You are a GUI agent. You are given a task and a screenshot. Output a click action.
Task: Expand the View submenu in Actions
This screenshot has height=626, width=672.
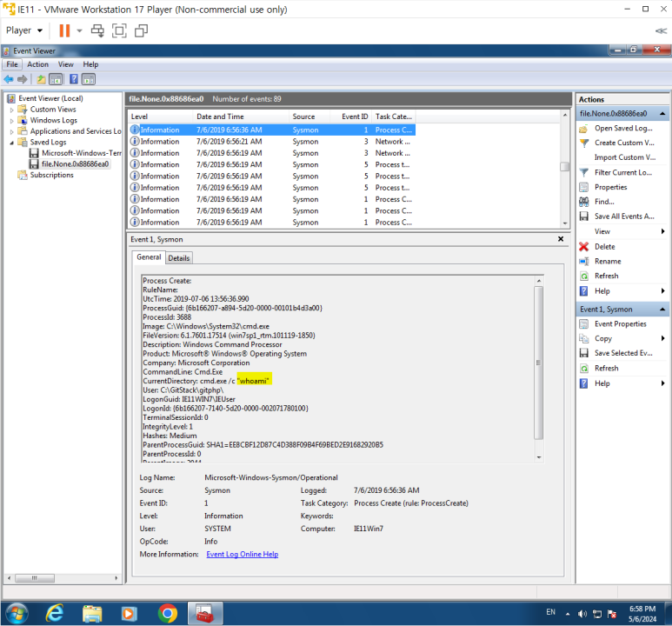tap(663, 231)
